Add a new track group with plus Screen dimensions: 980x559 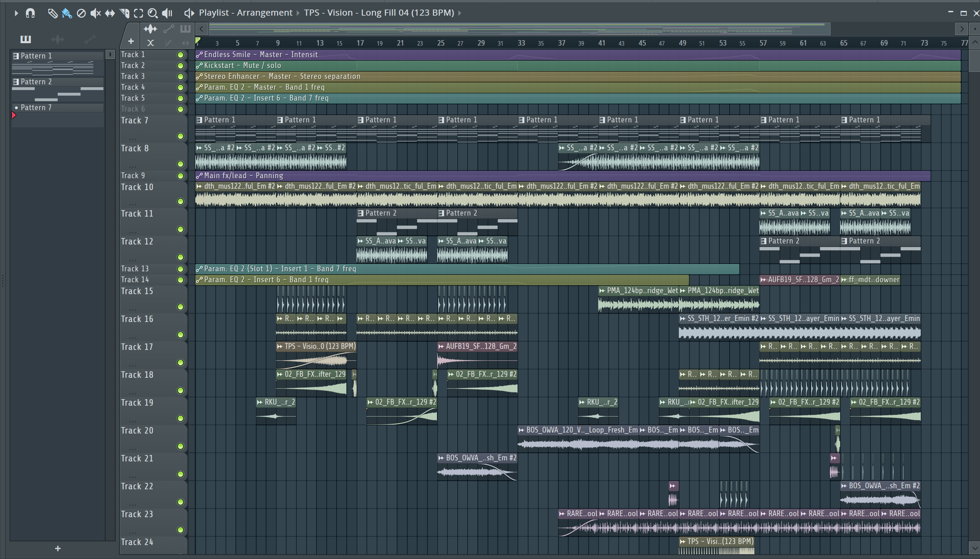(x=131, y=41)
